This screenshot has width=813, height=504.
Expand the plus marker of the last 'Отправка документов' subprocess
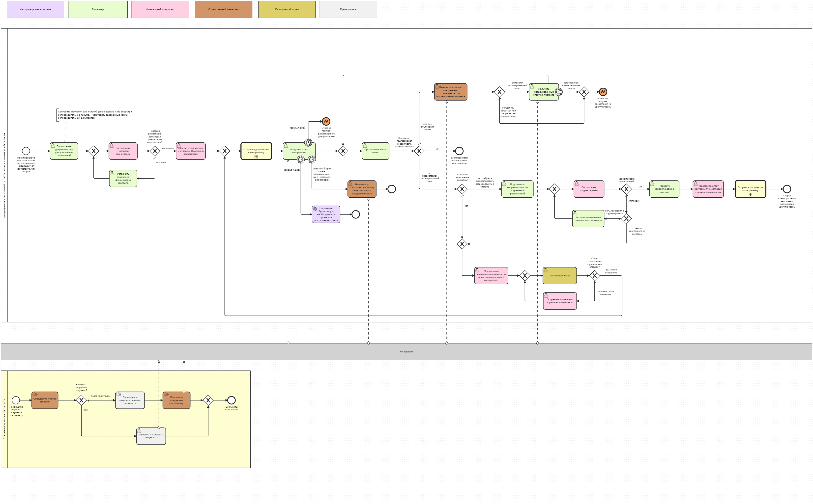[x=750, y=195]
